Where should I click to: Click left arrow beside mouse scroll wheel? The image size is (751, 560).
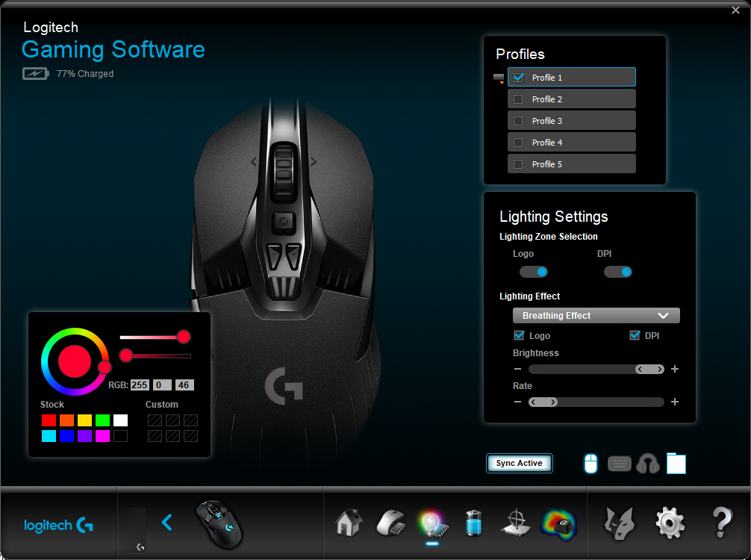click(254, 162)
